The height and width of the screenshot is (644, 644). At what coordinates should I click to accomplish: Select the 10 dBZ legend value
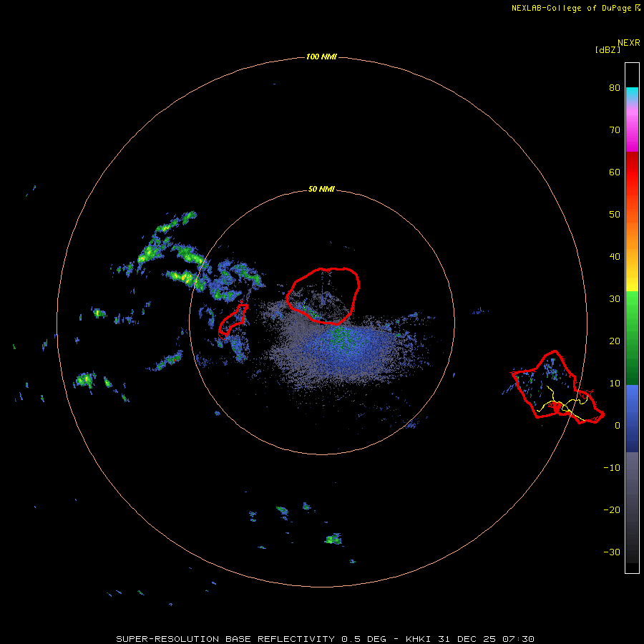tap(615, 384)
